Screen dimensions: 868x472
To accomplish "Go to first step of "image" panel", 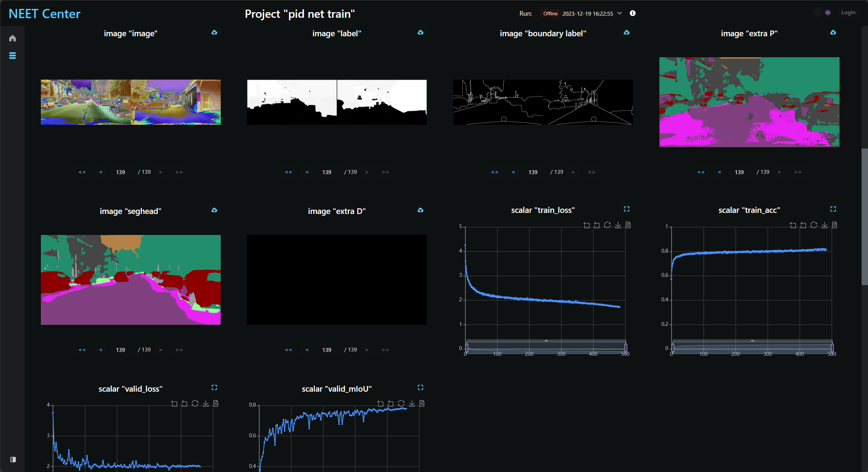I will point(82,172).
